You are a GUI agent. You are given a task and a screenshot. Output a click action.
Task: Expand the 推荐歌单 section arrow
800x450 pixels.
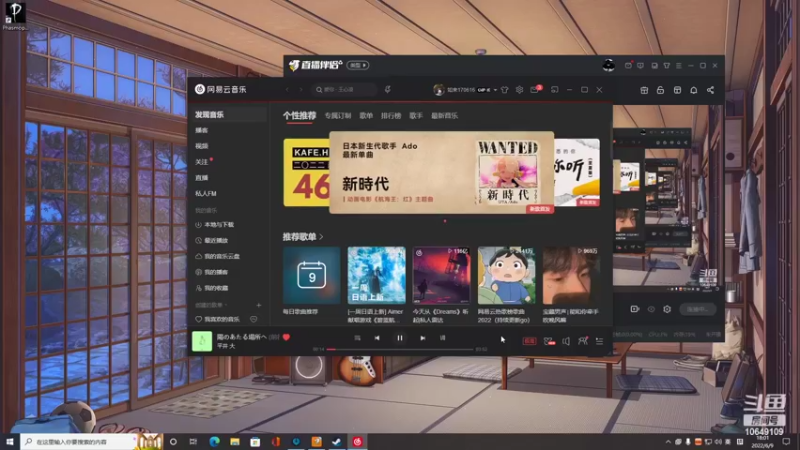tap(321, 237)
